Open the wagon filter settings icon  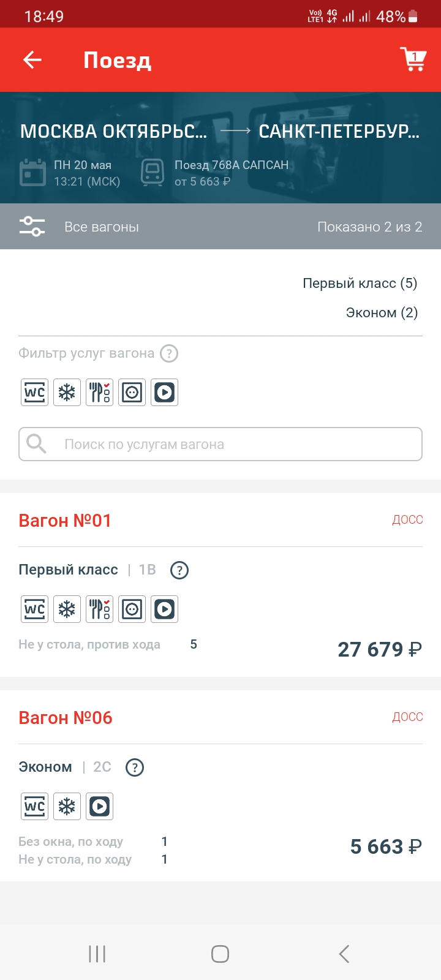click(x=32, y=227)
